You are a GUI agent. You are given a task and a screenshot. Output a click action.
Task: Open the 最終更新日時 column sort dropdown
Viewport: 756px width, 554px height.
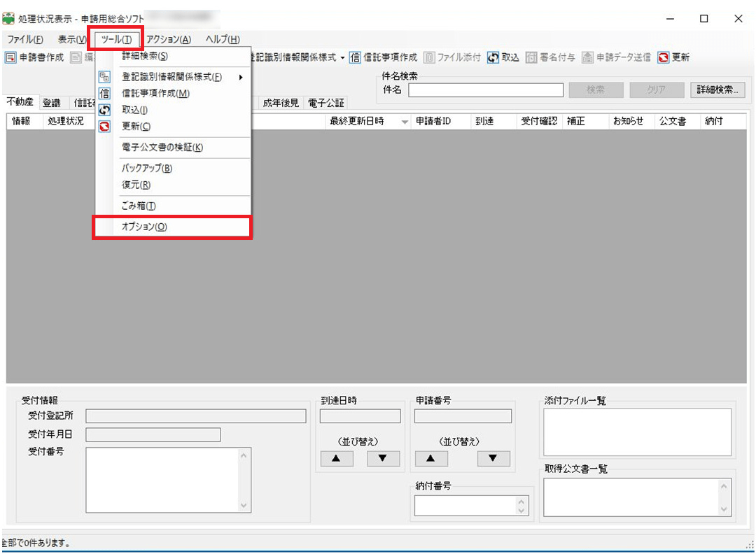pyautogui.click(x=405, y=121)
